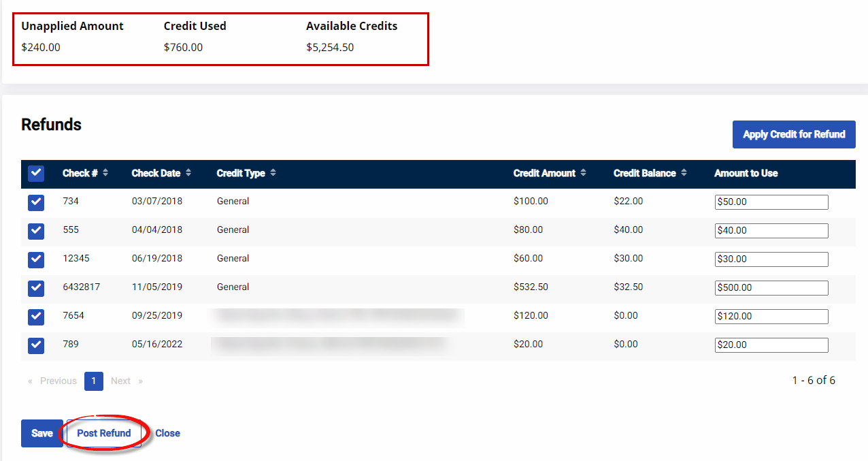Uncheck the row for check 789

[x=36, y=345]
